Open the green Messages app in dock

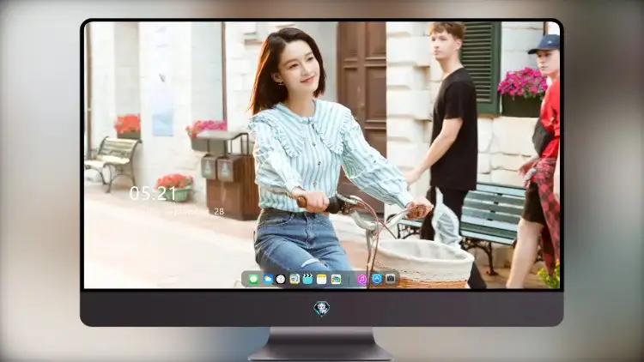click(x=253, y=280)
